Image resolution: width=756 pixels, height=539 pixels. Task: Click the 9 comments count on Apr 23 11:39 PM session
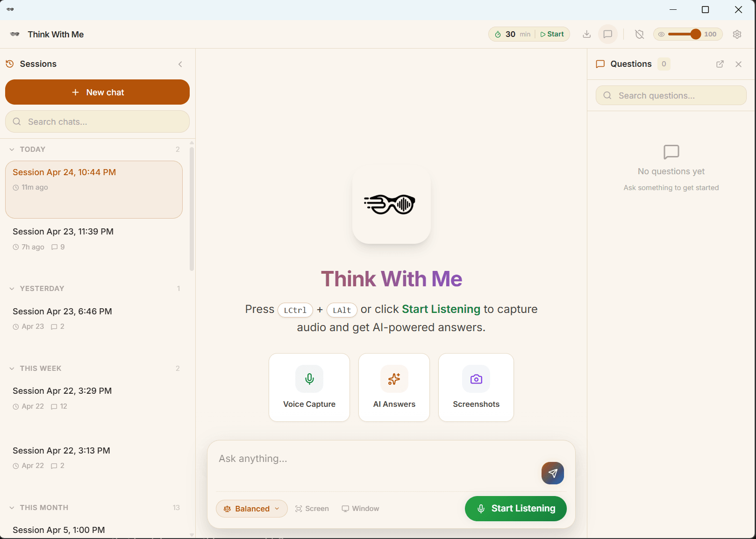pos(58,247)
